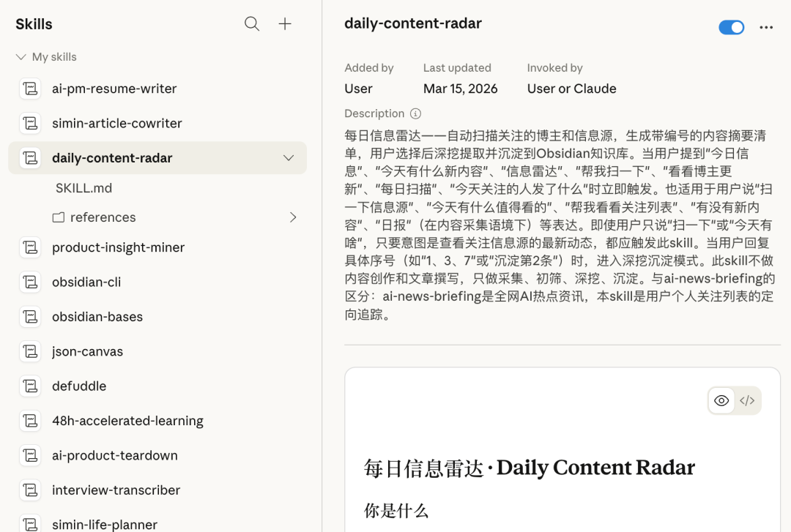The image size is (791, 532).
Task: Open the three-dot more options menu
Action: 766,28
